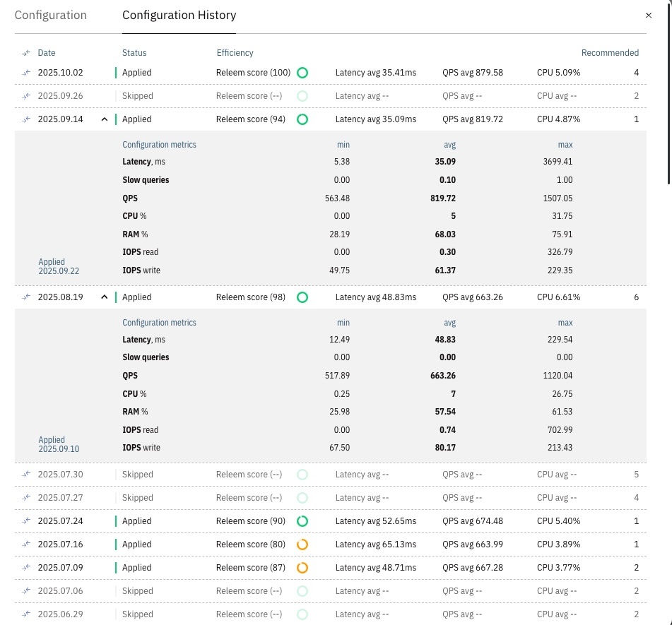Click compare icon for 2025.07.06 row
The height and width of the screenshot is (625, 672).
(x=26, y=590)
